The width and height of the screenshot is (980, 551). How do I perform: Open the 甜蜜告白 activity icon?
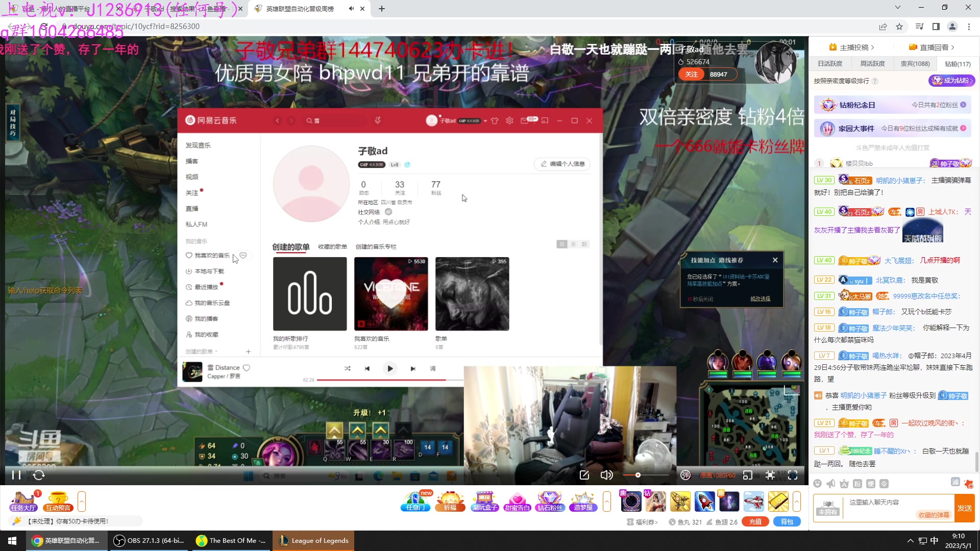click(517, 501)
